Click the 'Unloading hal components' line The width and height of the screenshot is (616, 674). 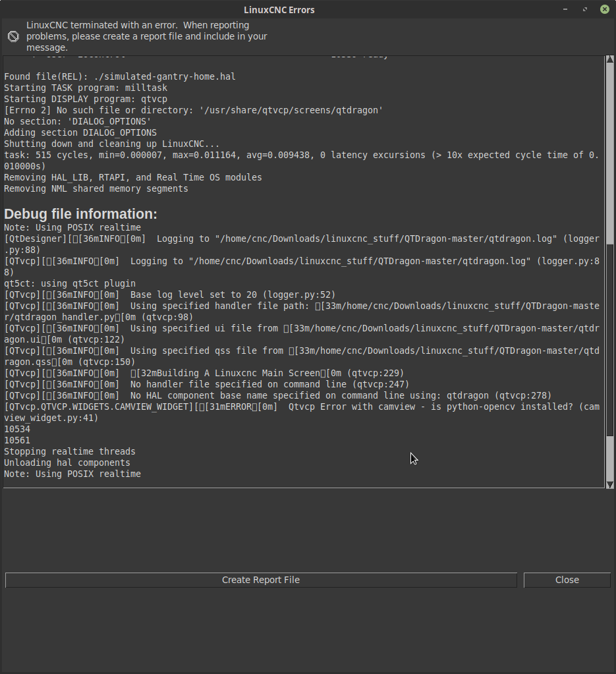tap(67, 462)
